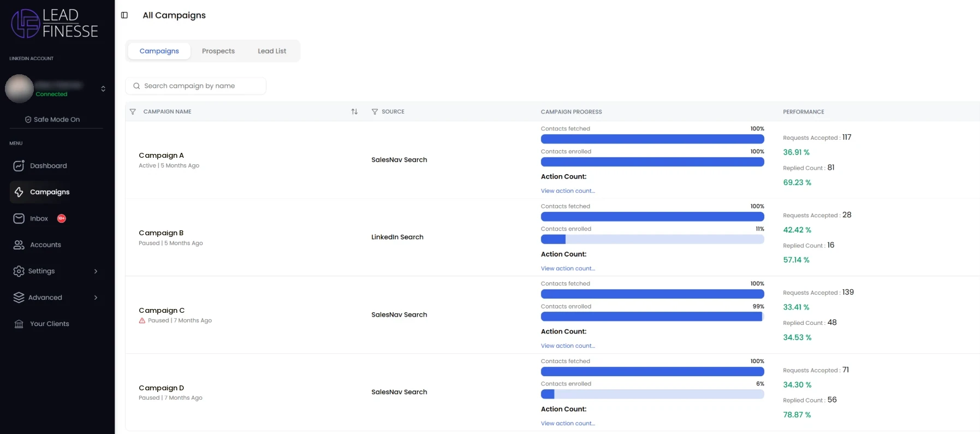View action count for Campaign C
The image size is (980, 434).
click(568, 346)
